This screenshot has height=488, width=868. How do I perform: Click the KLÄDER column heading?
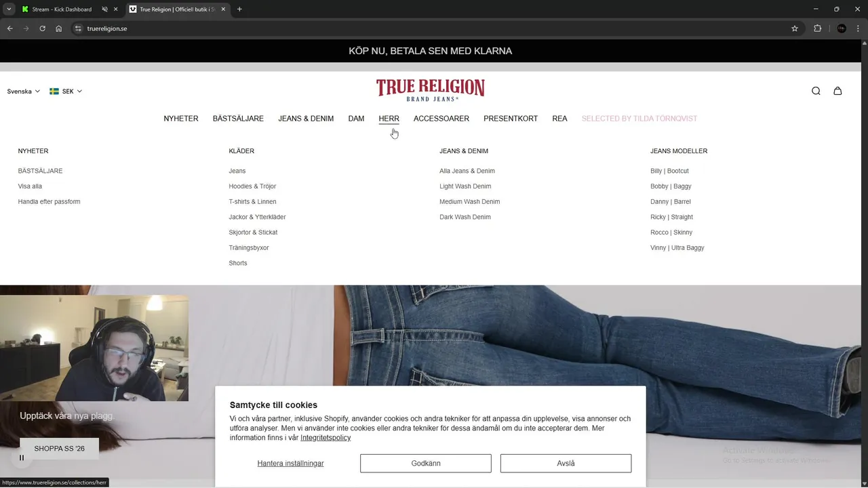[x=241, y=151]
